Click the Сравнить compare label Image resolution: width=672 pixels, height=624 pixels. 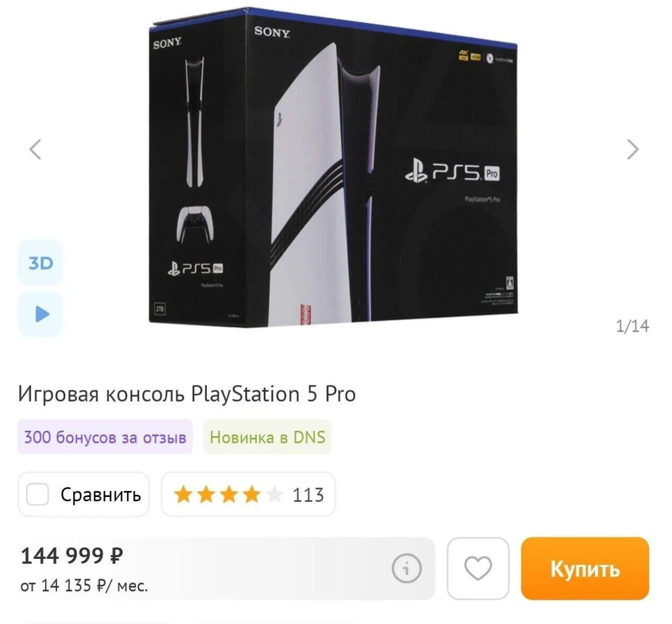(101, 494)
